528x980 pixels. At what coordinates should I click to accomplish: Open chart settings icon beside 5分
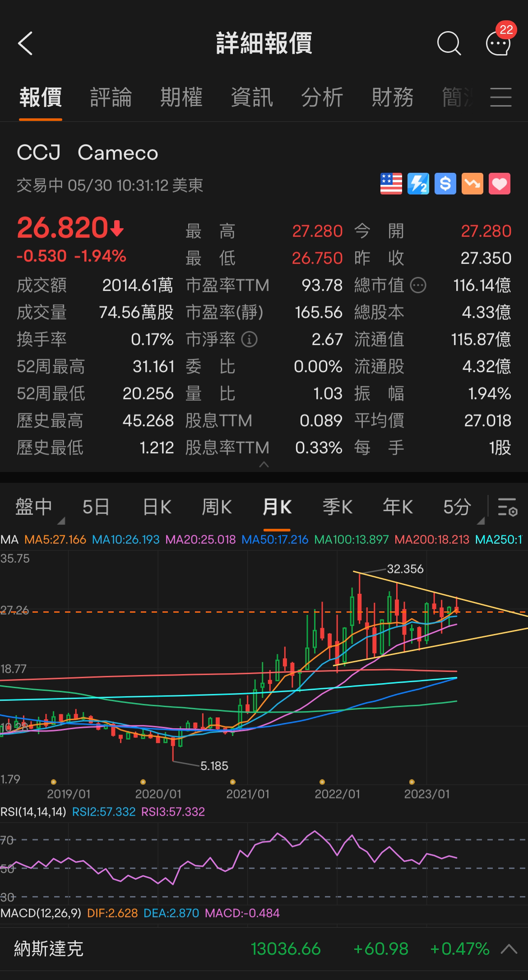[x=508, y=507]
